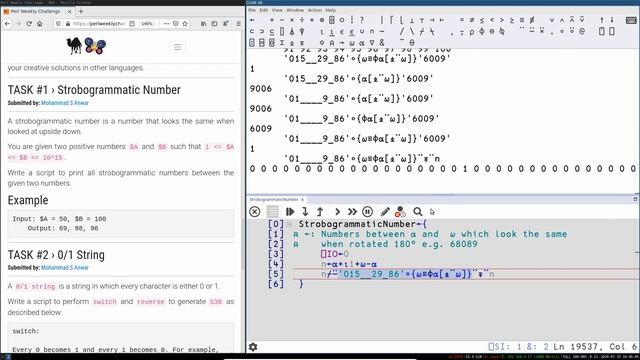
Task: Open a new Firefox tab with plus button
Action: [81, 11]
